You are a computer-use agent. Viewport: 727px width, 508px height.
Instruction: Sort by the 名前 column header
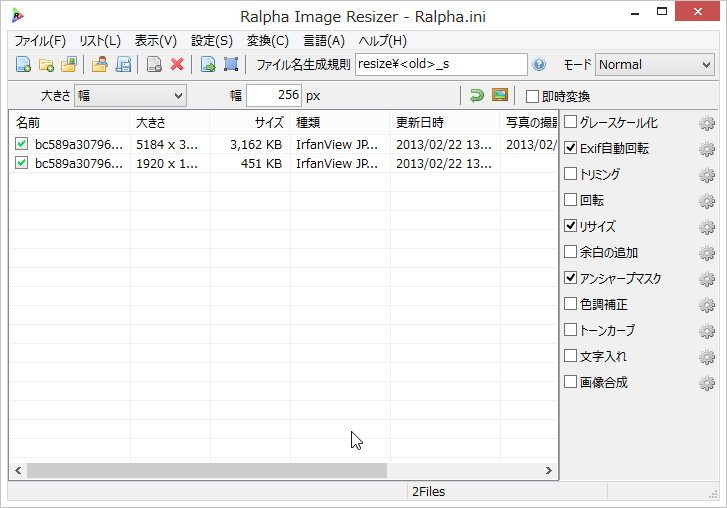pos(70,122)
